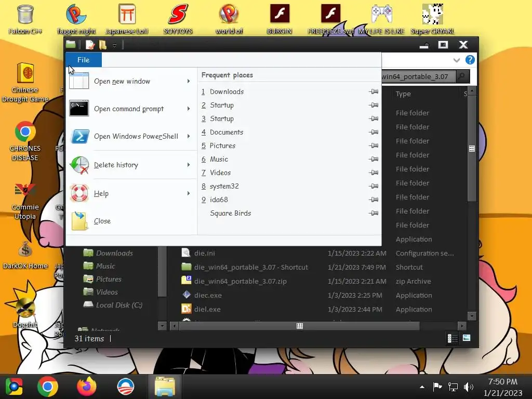This screenshot has height=399, width=532.
Task: Open the File menu tab
Action: [x=84, y=60]
